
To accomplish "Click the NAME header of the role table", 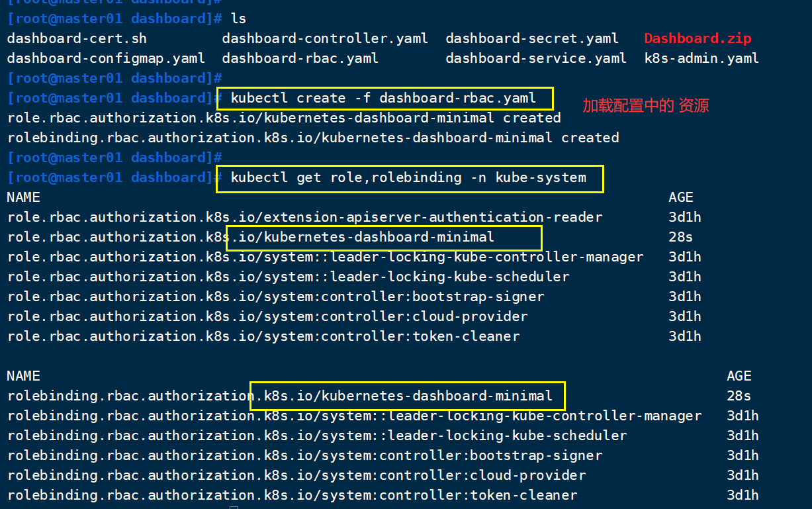I will pyautogui.click(x=23, y=197).
